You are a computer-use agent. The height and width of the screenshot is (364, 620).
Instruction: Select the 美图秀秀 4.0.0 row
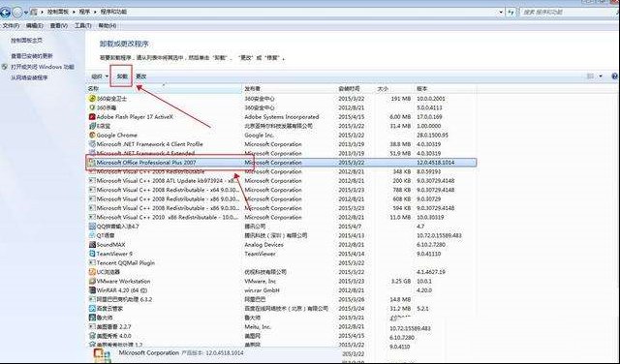pyautogui.click(x=282, y=336)
